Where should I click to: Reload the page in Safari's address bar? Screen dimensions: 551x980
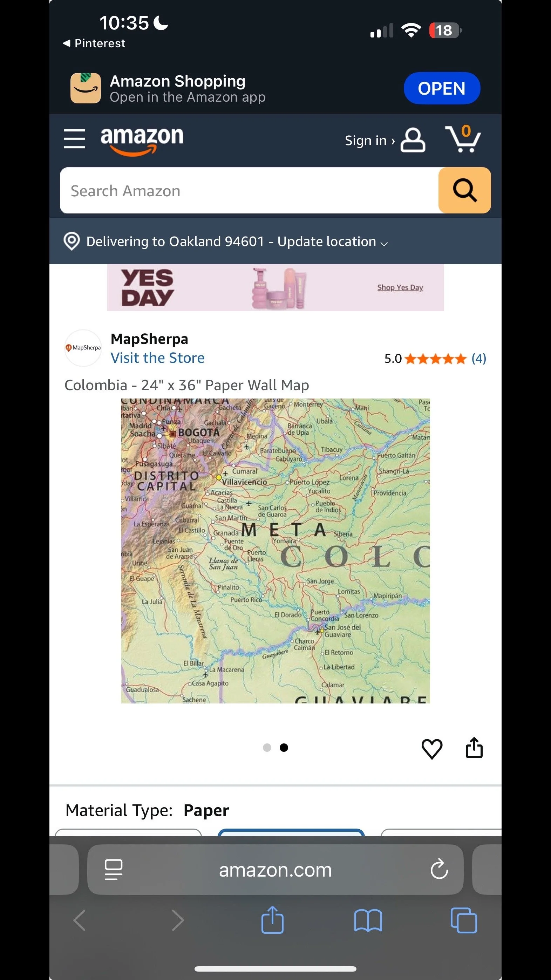pos(439,869)
